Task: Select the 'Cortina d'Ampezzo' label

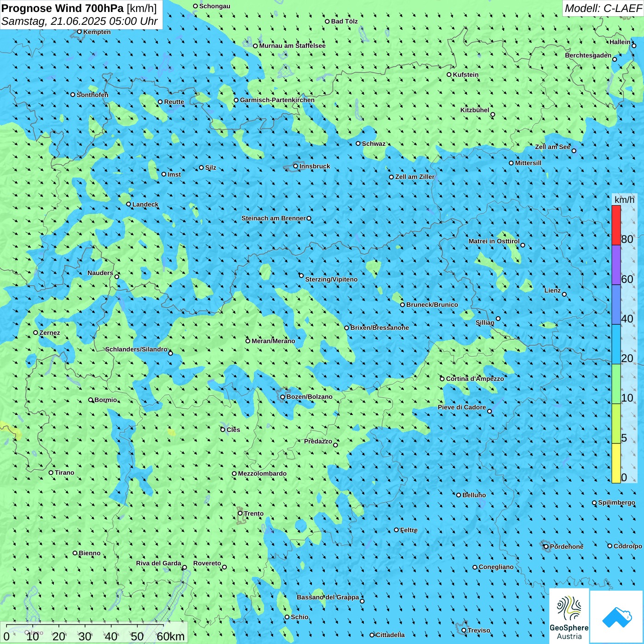Action: [475, 379]
